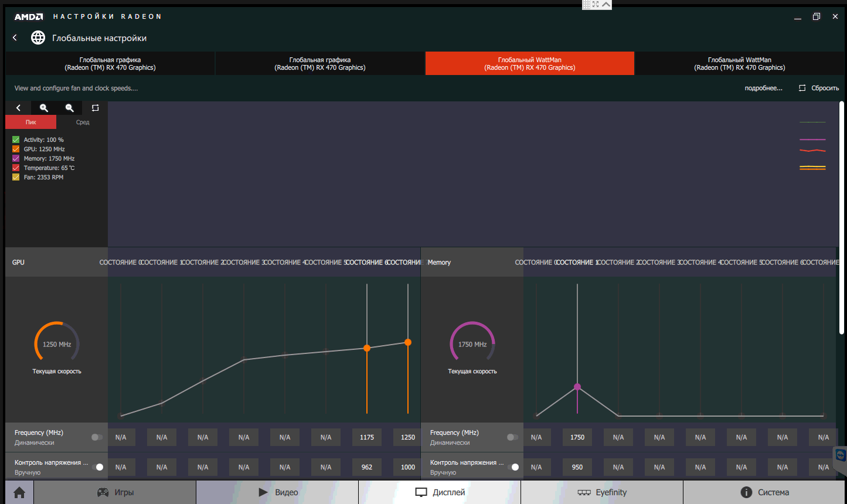Click the globe icon in the header
Viewport: 847px width, 504px height.
point(38,38)
